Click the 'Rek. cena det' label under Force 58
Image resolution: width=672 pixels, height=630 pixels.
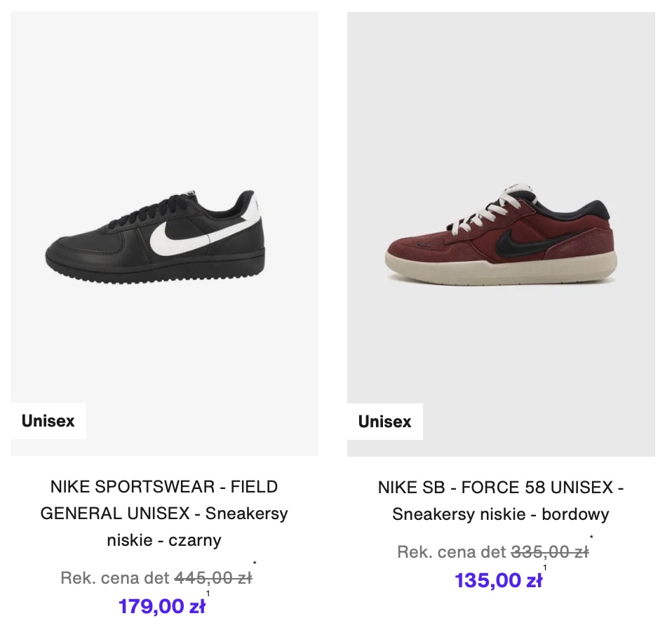pos(452,552)
